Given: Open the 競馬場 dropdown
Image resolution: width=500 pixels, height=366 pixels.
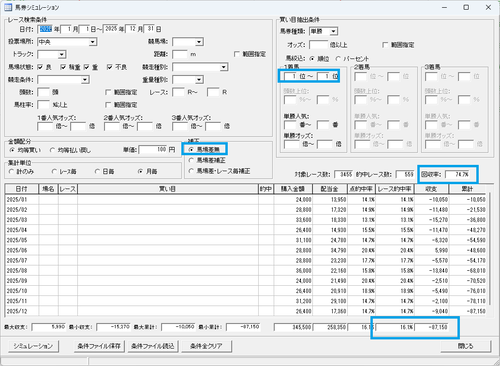Looking at the screenshot, I should (x=199, y=42).
